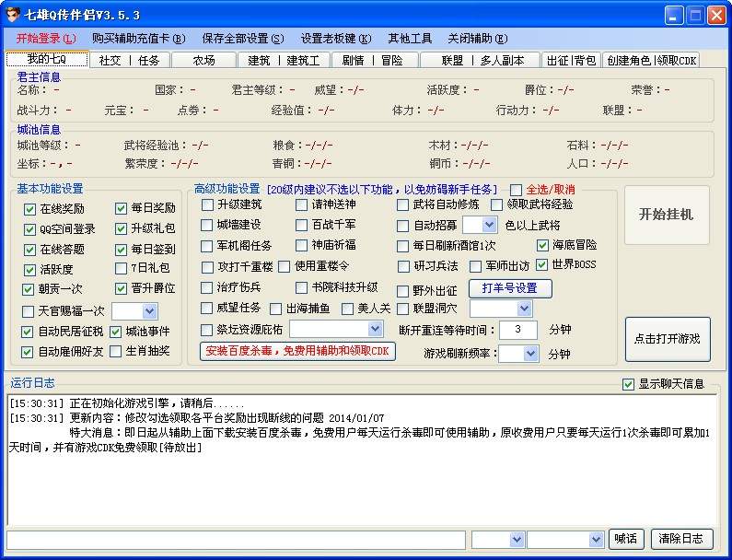Uncheck the 在线答题 checkbox

[x=29, y=250]
